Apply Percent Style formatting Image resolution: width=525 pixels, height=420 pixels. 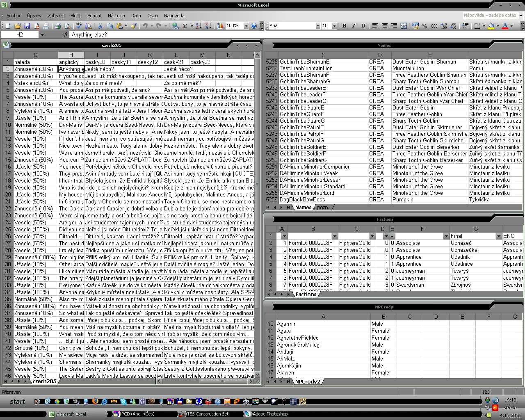[x=425, y=26]
